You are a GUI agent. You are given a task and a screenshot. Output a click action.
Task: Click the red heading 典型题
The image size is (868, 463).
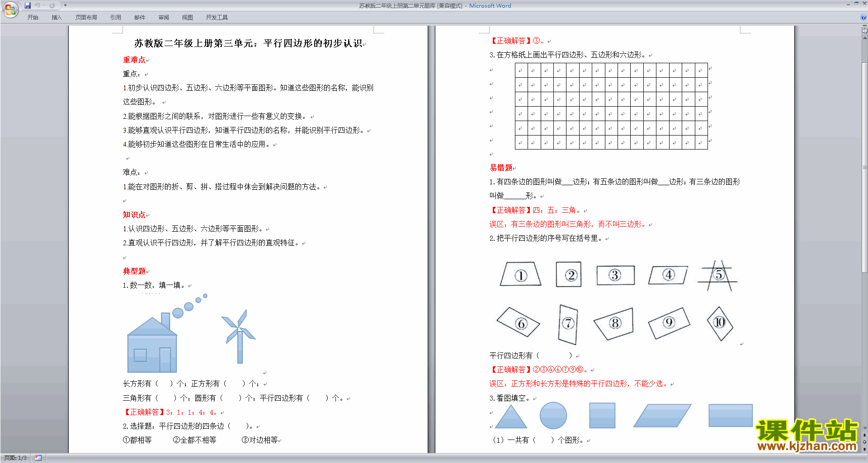tap(134, 271)
